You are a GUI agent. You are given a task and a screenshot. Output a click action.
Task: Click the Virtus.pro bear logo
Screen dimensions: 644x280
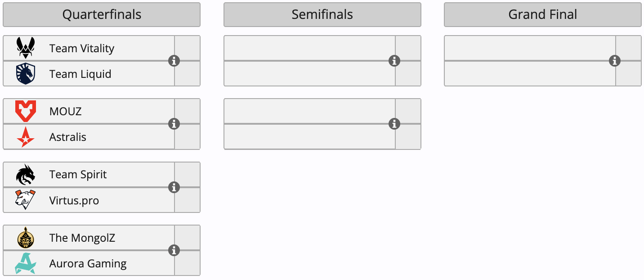tap(26, 200)
